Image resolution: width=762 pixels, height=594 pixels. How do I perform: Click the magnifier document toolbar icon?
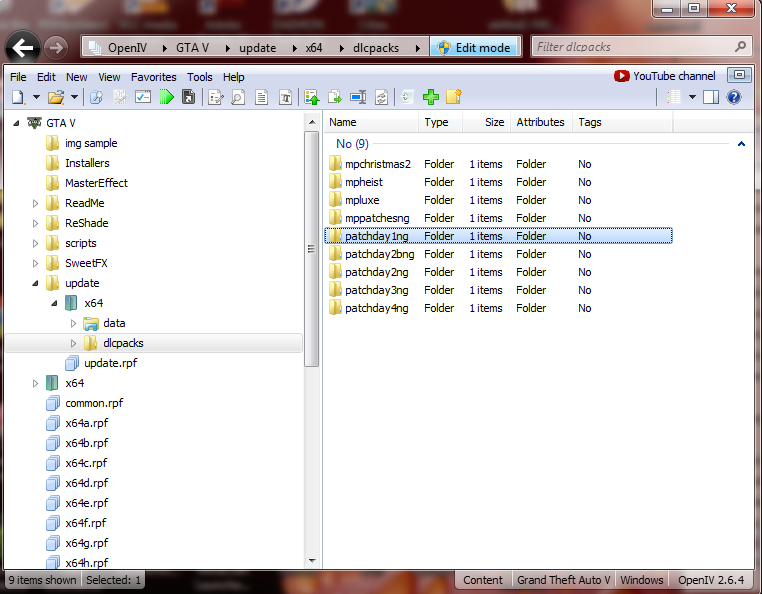coord(238,97)
